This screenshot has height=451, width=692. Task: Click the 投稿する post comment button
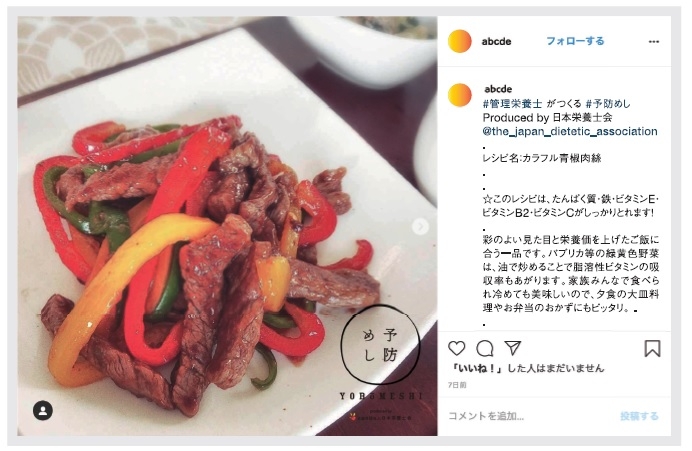click(639, 416)
